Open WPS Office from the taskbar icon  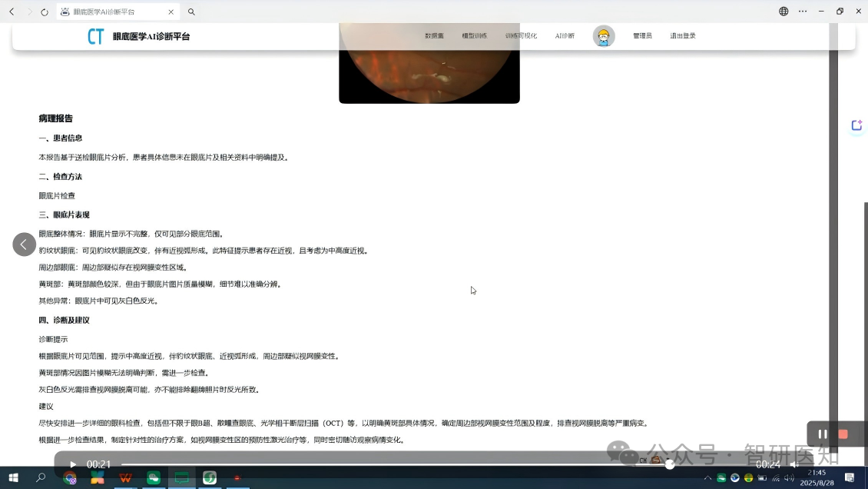[125, 477]
